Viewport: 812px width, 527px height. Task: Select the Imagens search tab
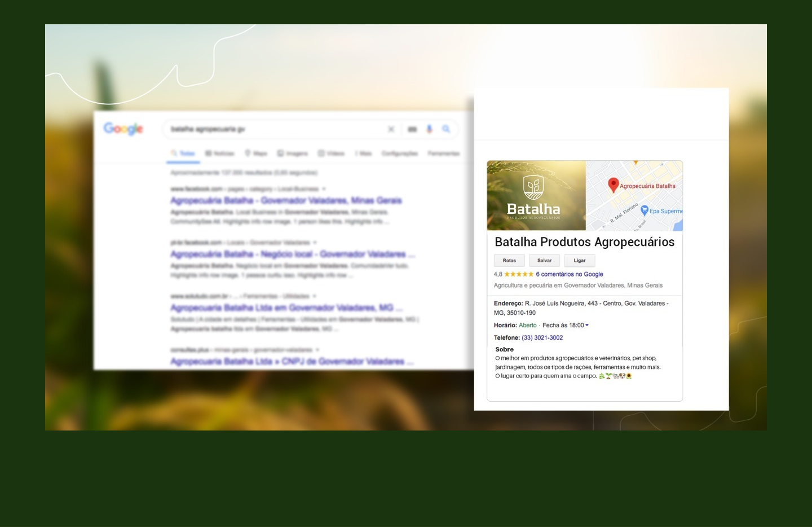point(293,153)
